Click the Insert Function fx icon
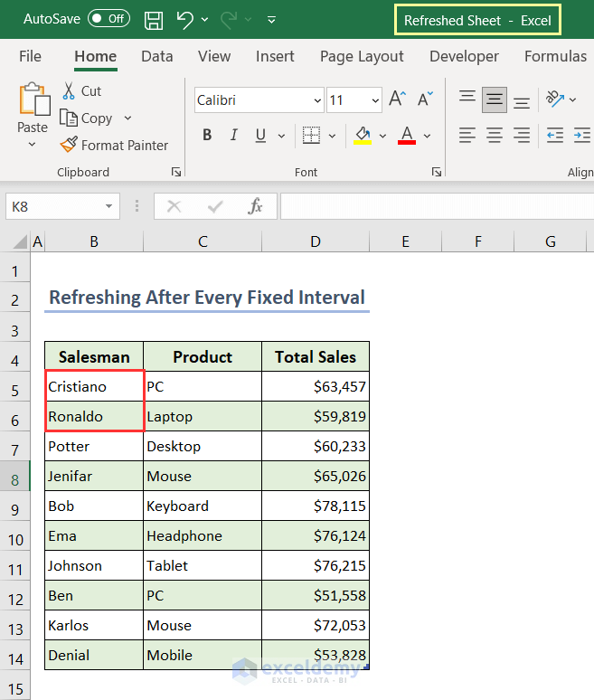This screenshot has width=594, height=700. coord(256,206)
